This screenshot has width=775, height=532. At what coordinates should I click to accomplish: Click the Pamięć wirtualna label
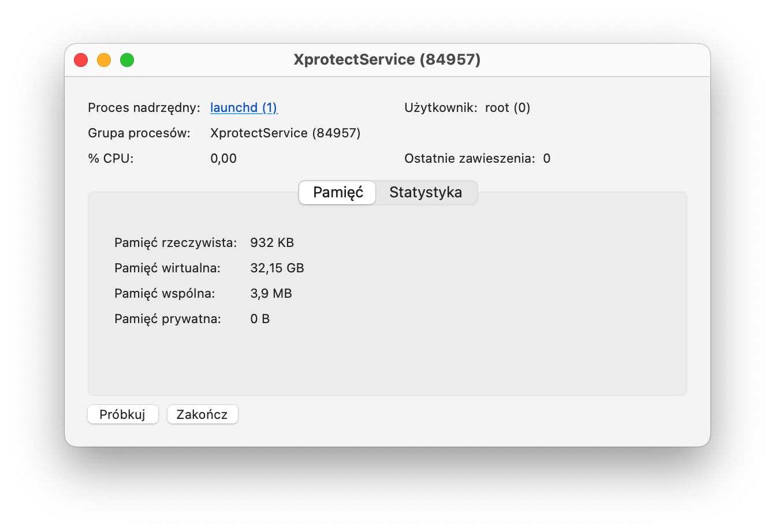point(167,268)
